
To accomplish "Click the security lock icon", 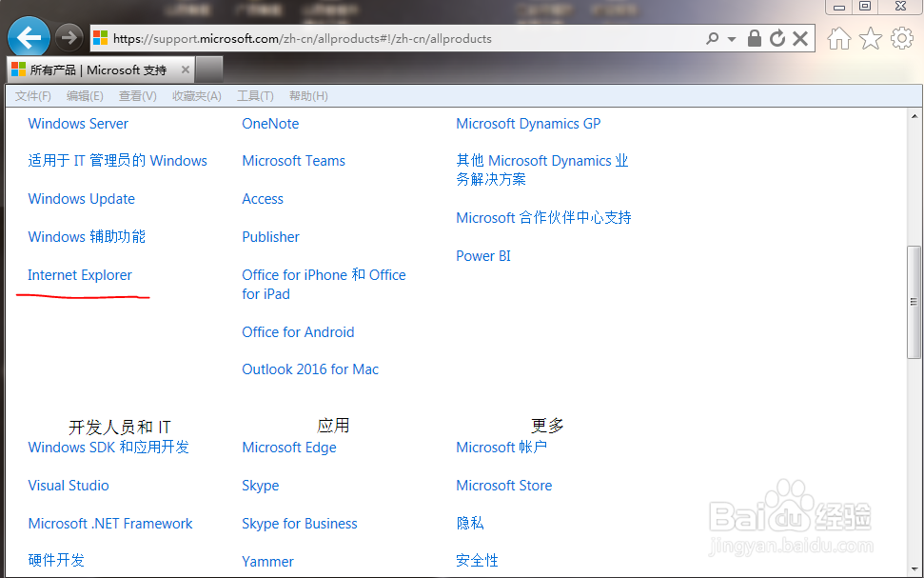I will pos(755,38).
